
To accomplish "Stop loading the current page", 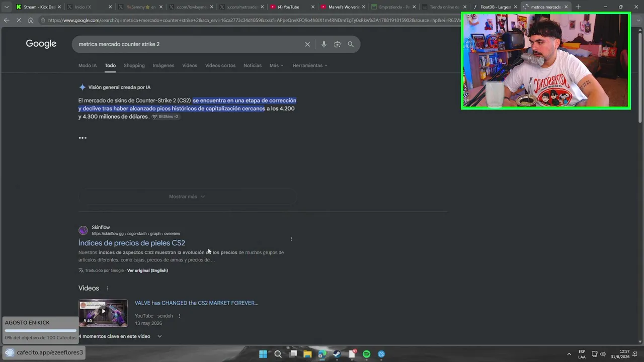I will coord(19,20).
